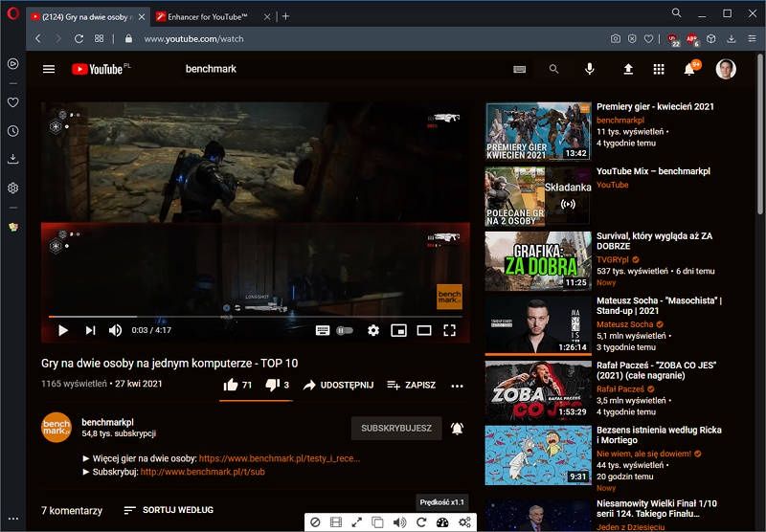Open the YouTube apps grid
The height and width of the screenshot is (532, 766).
tap(659, 69)
